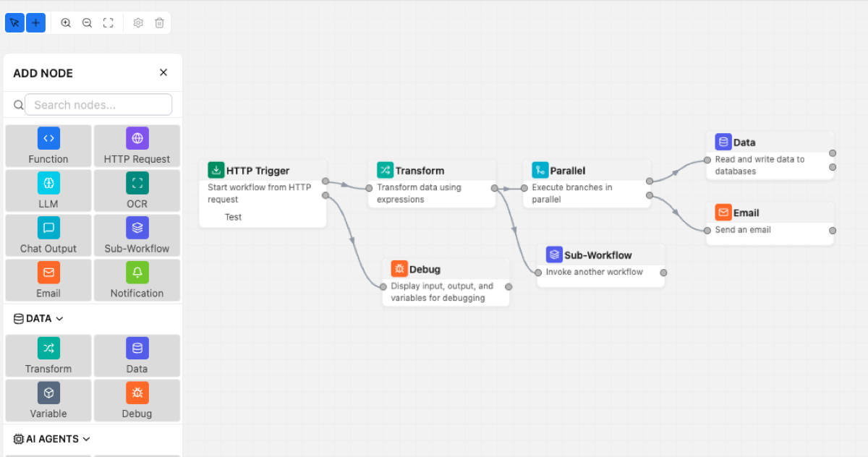This screenshot has height=457, width=868.
Task: Select the Debug node icon in panel
Action: (137, 393)
